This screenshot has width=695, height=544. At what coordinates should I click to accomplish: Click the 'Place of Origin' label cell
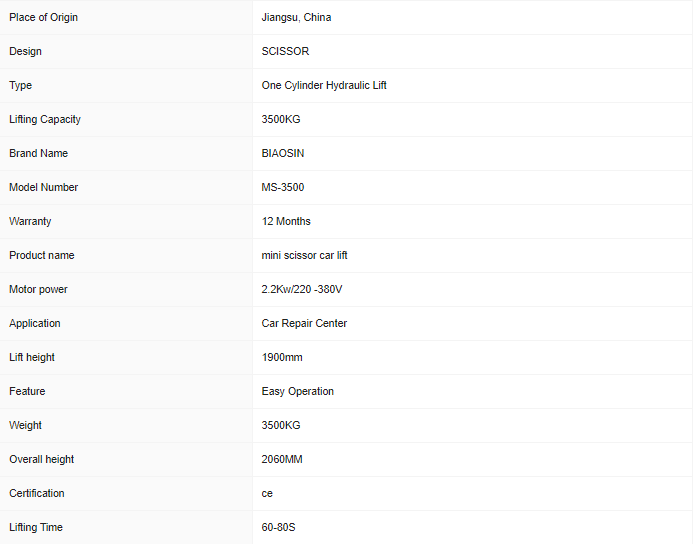pyautogui.click(x=43, y=18)
